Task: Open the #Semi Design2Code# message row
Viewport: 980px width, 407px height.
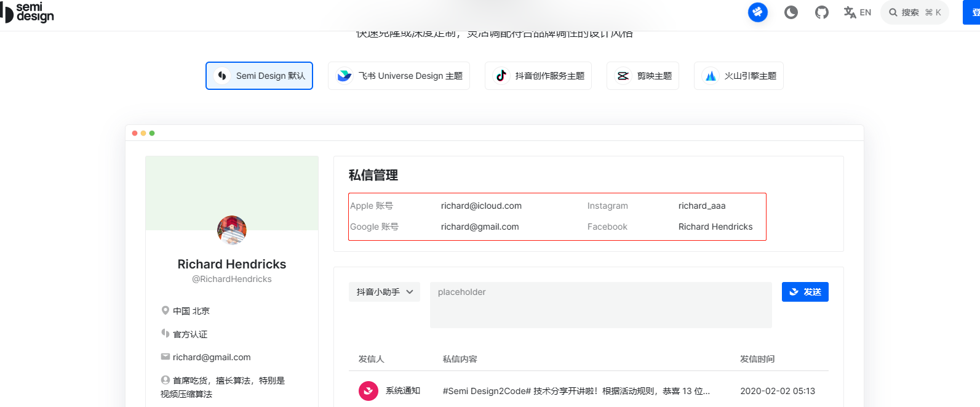Action: click(x=576, y=391)
